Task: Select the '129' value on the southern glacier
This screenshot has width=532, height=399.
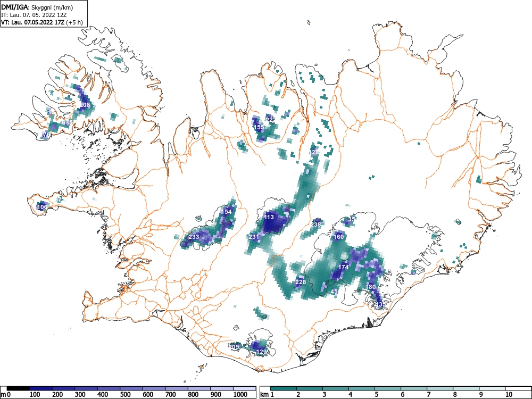Action: click(261, 352)
